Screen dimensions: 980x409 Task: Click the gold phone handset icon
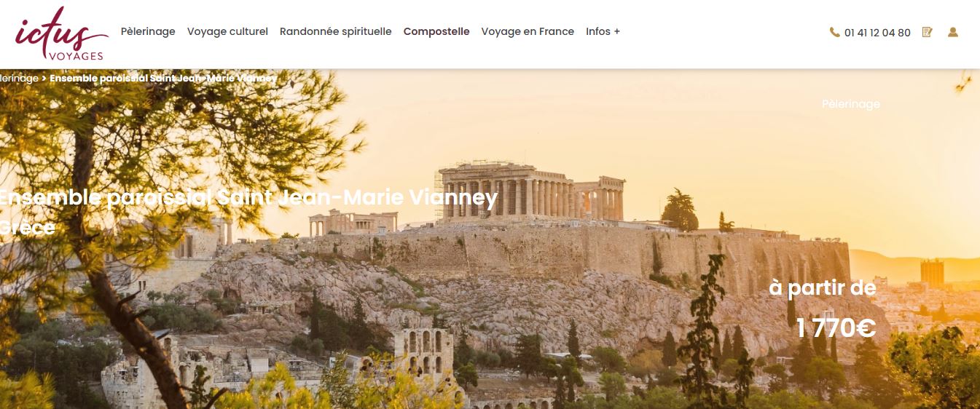(834, 32)
